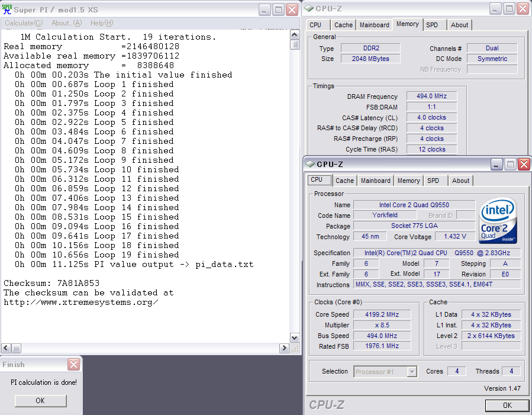Click the Rated FSB value 1976.1 MHz

382,346
